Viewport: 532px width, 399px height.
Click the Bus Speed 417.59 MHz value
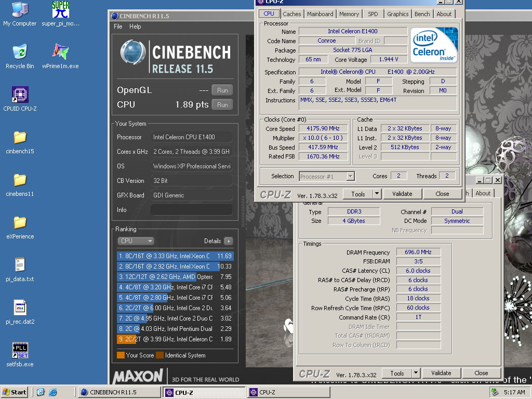coord(323,147)
